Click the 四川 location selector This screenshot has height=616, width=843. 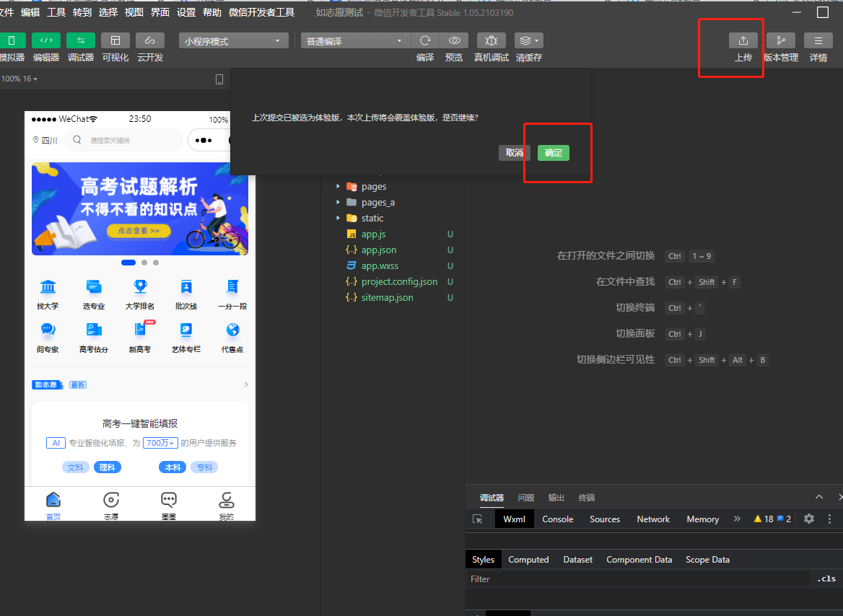click(x=45, y=140)
